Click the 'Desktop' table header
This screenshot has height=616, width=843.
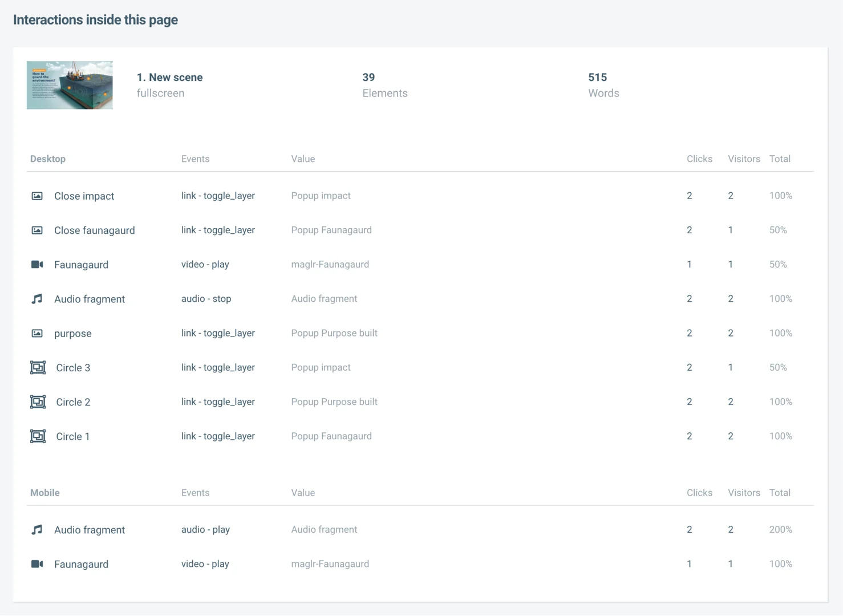pyautogui.click(x=48, y=159)
